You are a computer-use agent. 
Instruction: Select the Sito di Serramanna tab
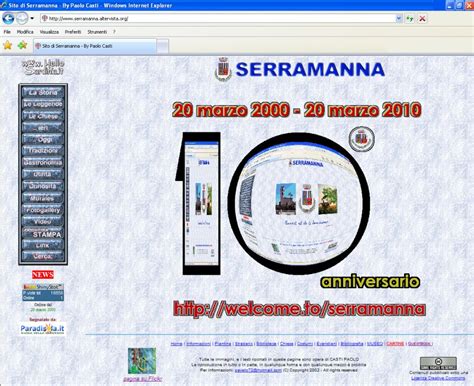pyautogui.click(x=95, y=46)
